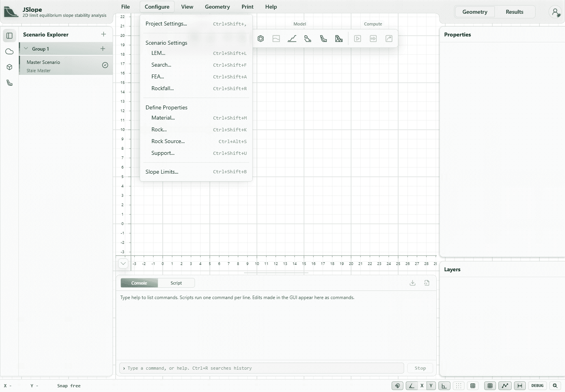
Task: Open the File menu
Action: (126, 7)
